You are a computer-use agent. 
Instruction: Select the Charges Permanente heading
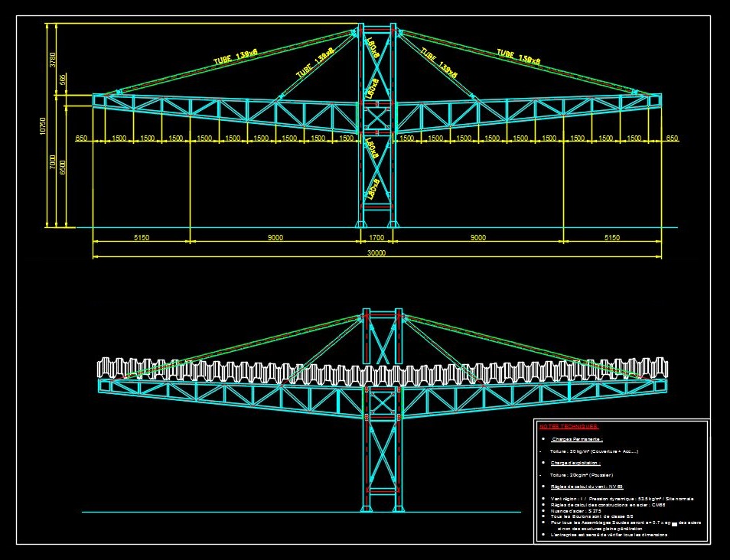pyautogui.click(x=577, y=440)
